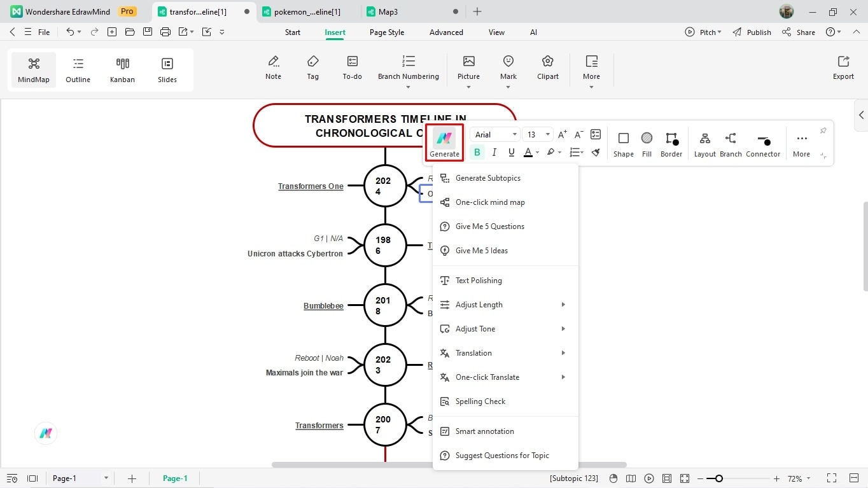Click the Export icon

[x=843, y=68]
